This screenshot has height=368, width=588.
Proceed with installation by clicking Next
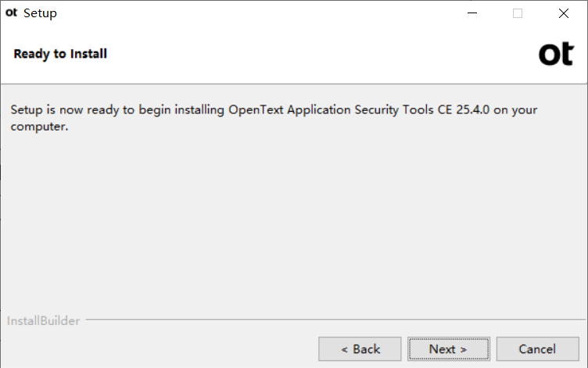[x=449, y=349]
